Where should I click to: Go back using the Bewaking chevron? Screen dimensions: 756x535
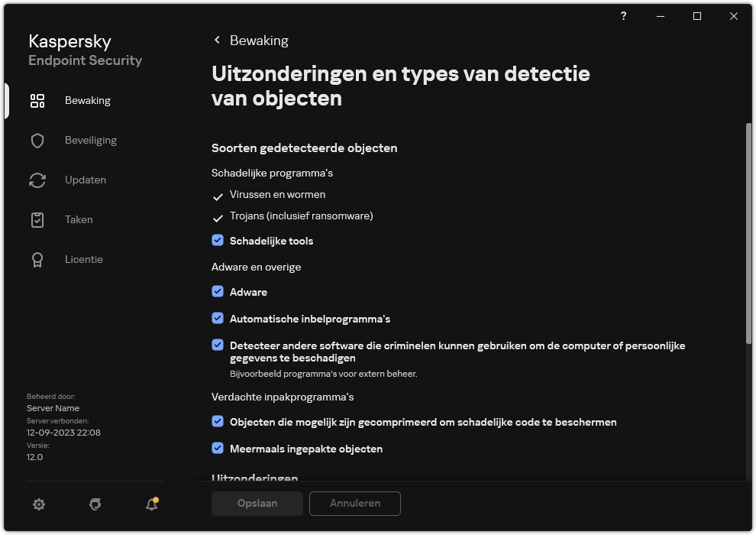[217, 40]
